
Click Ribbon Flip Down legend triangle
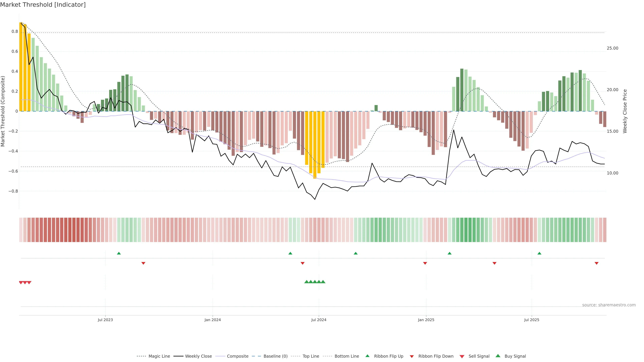412,356
